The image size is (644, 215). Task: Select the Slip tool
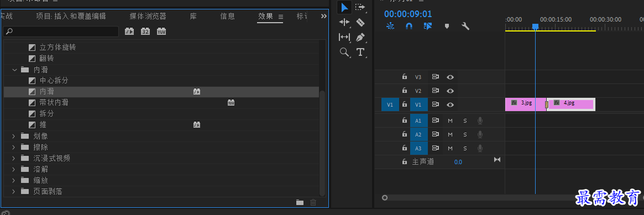(x=344, y=38)
